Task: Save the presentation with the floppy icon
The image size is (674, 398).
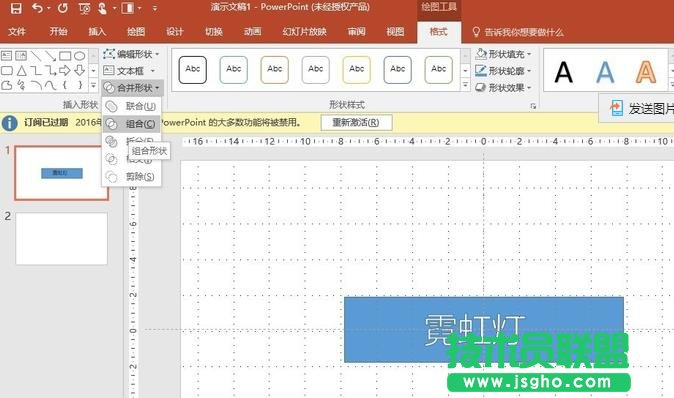Action: [16, 8]
